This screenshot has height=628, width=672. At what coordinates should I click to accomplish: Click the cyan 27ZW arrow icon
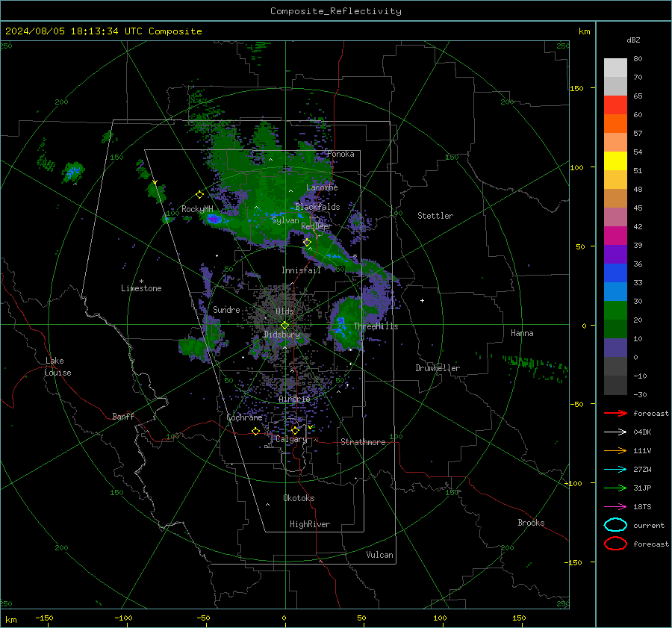[x=615, y=470]
